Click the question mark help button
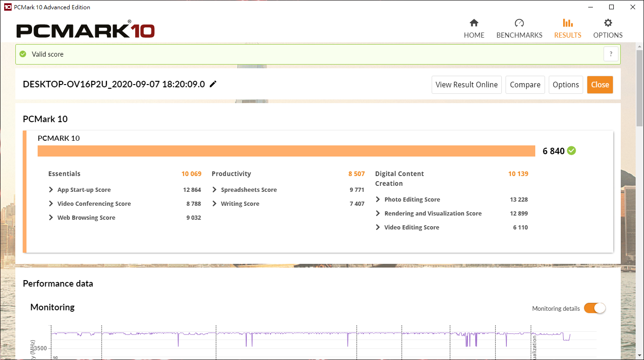 pos(611,54)
